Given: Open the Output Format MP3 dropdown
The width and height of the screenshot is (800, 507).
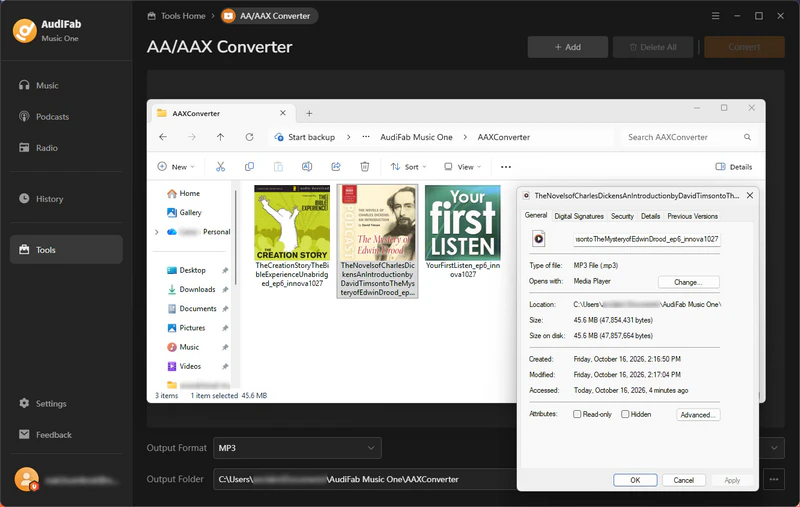Looking at the screenshot, I should (x=297, y=448).
